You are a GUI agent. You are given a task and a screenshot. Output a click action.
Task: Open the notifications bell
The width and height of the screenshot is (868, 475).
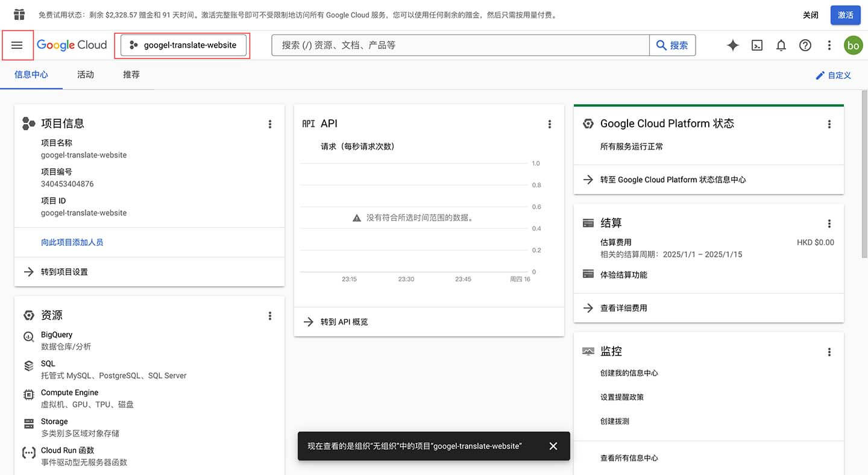(x=781, y=45)
